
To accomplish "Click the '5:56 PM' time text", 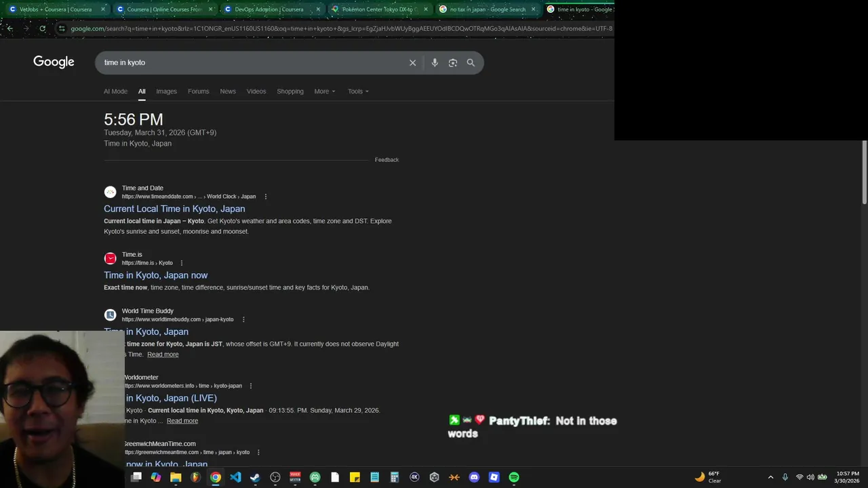I will 133,119.
